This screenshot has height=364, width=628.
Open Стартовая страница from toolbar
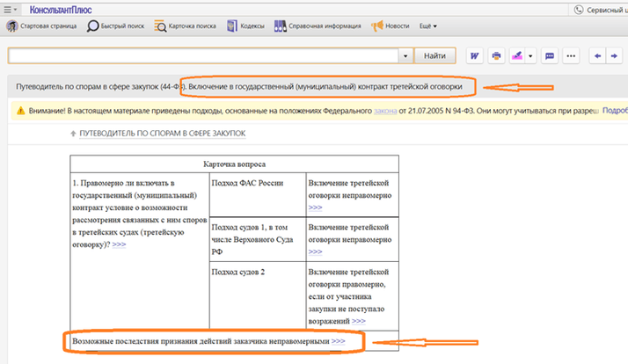click(41, 26)
